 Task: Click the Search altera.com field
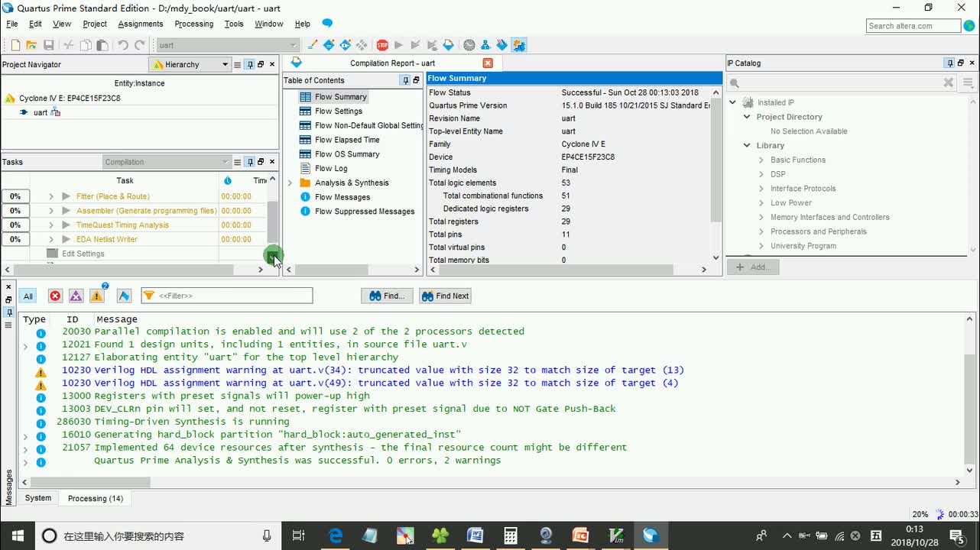(913, 26)
